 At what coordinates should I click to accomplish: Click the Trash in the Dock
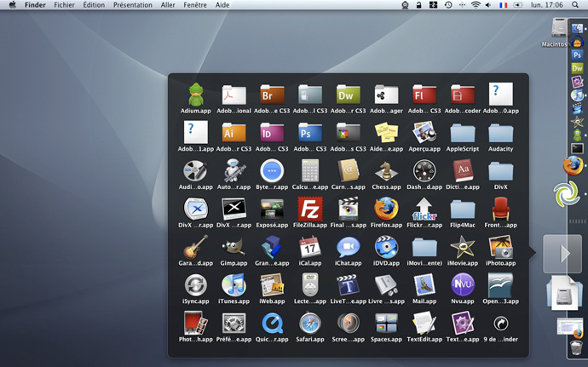pos(576,347)
